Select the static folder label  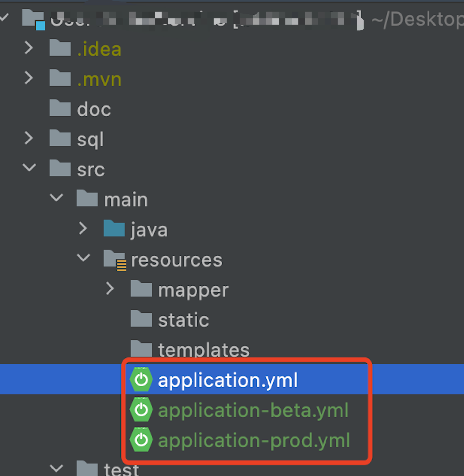pos(183,320)
